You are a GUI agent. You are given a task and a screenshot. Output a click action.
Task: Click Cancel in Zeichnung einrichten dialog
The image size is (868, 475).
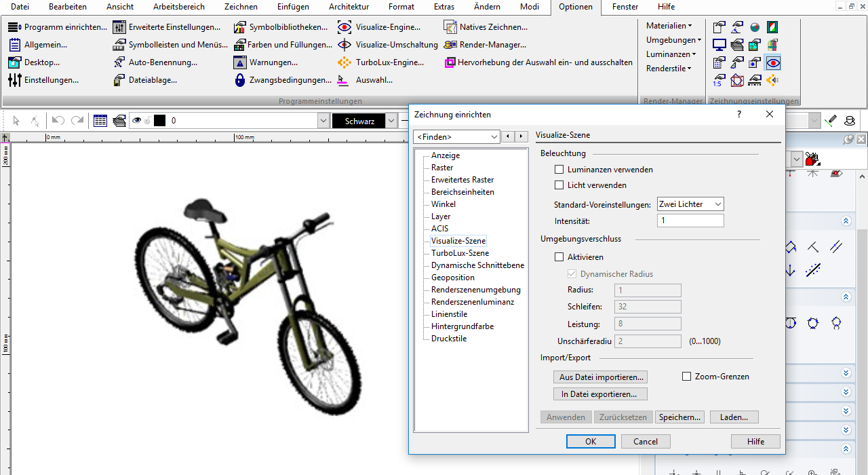pos(646,441)
